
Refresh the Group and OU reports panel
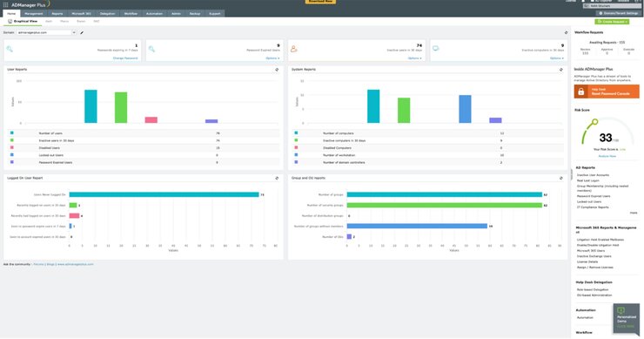click(x=561, y=178)
